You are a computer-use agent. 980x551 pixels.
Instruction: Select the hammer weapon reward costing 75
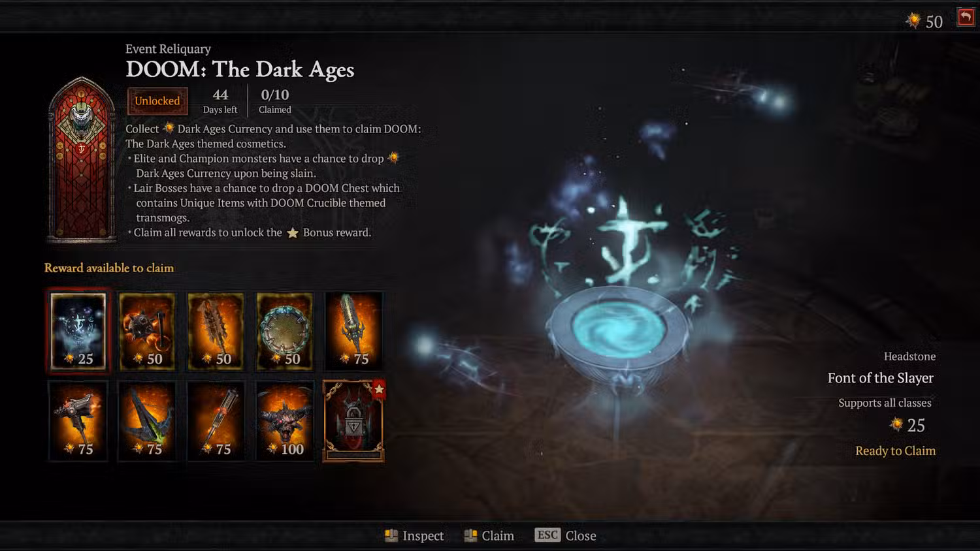pyautogui.click(x=78, y=421)
